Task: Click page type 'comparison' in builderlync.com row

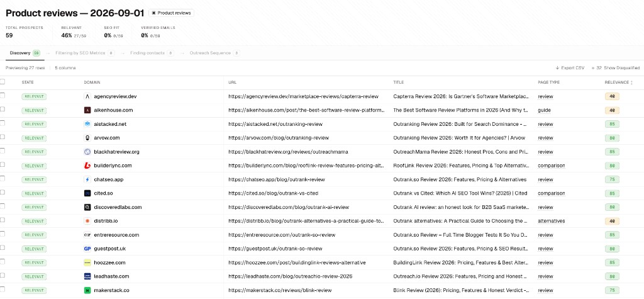Action: [x=551, y=166]
